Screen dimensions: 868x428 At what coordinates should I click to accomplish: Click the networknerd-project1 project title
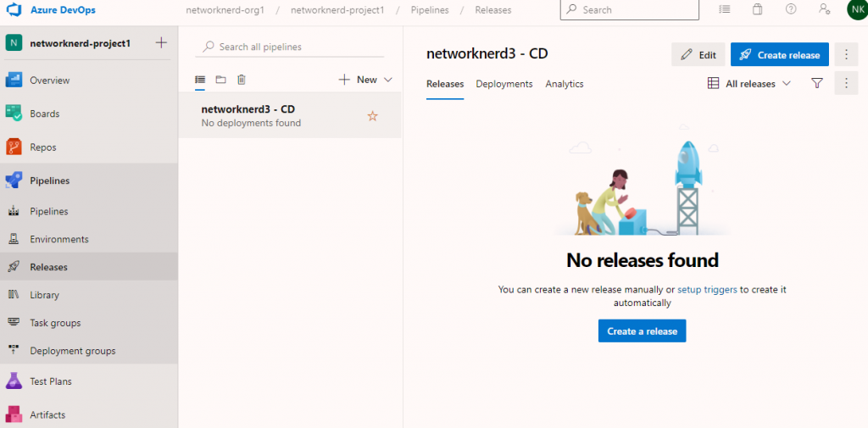click(x=81, y=42)
